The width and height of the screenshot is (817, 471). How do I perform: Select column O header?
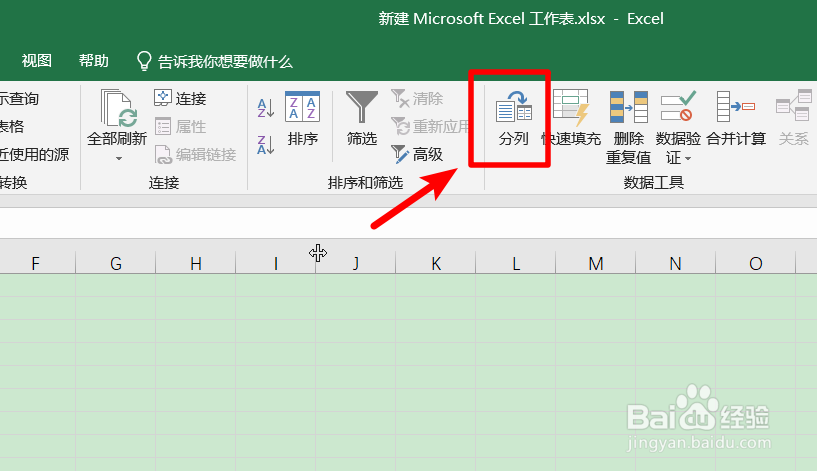756,263
